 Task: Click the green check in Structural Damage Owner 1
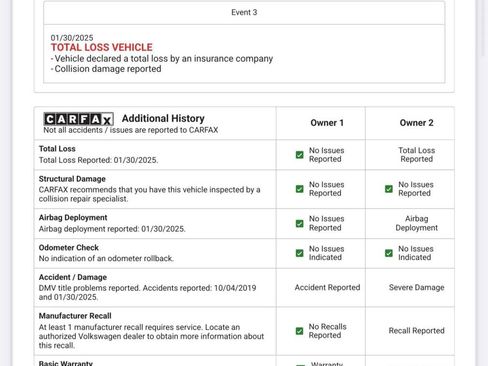300,189
